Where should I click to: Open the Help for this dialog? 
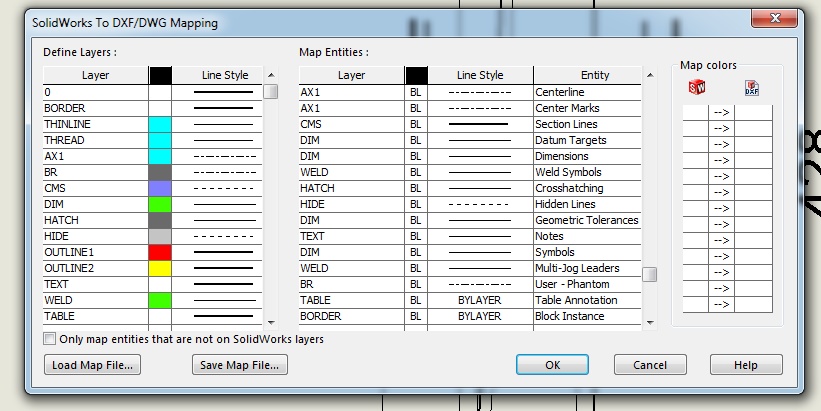click(x=746, y=365)
